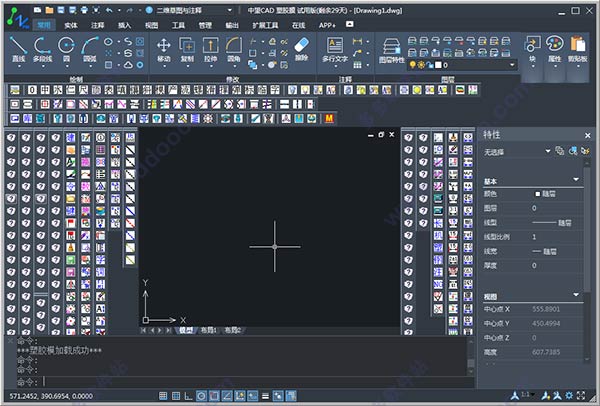Toggle object snap tracking in status bar

pos(227,396)
